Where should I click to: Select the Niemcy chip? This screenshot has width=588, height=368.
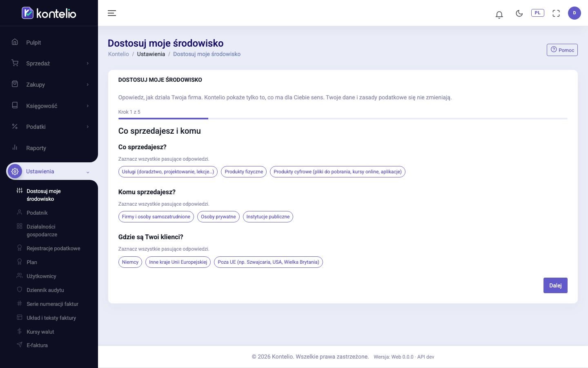[x=130, y=262]
